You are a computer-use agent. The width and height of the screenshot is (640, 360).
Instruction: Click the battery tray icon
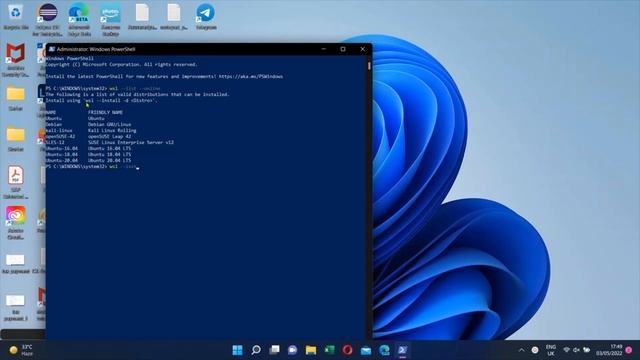(587, 350)
